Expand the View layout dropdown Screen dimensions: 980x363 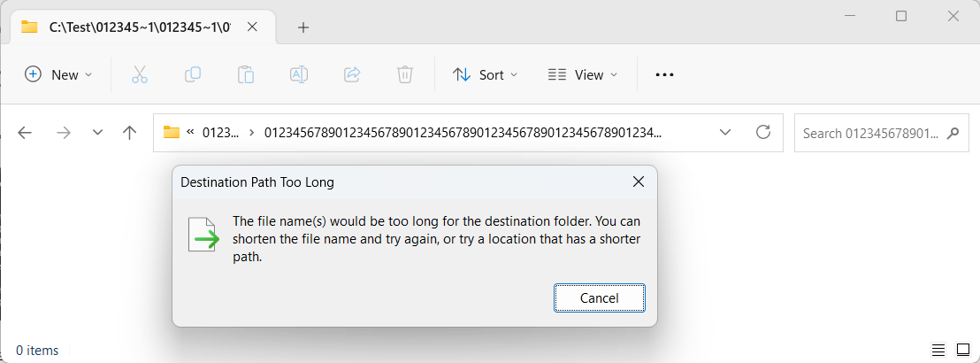click(x=583, y=75)
